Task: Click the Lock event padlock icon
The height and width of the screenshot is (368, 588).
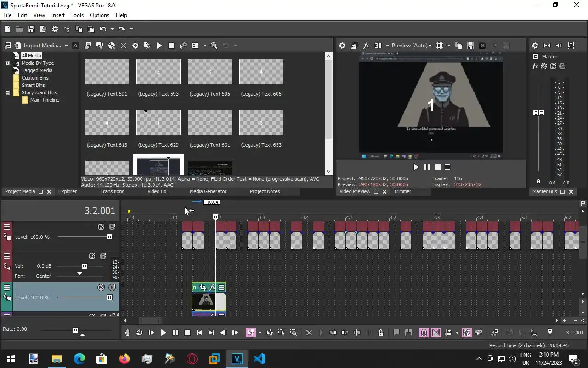Action: pos(381,333)
